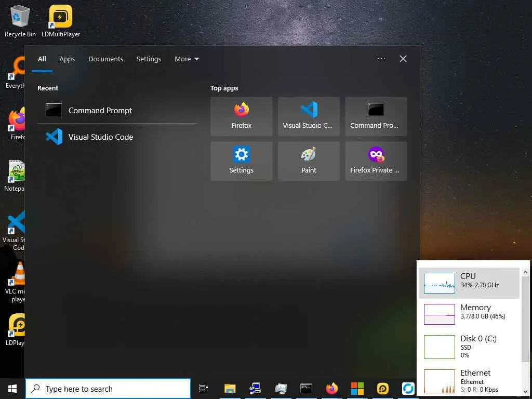This screenshot has width=532, height=399.
Task: Open Firefox Private browsing tile
Action: coord(376,161)
